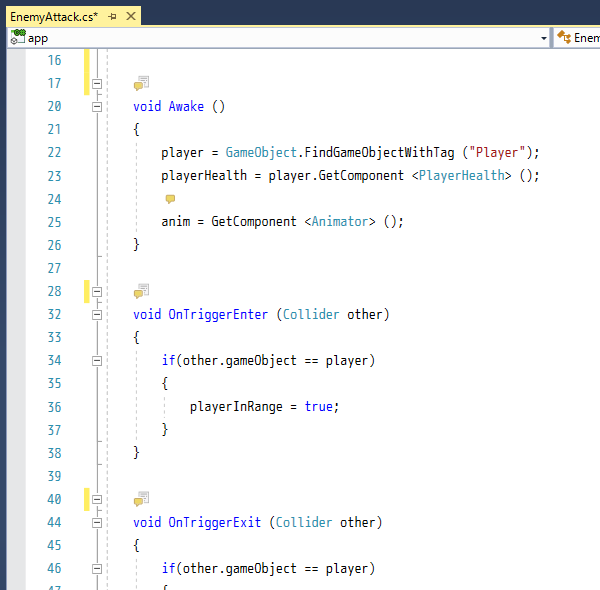Image resolution: width=600 pixels, height=590 pixels.
Task: Click line number 36 in margin
Action: pyautogui.click(x=54, y=407)
